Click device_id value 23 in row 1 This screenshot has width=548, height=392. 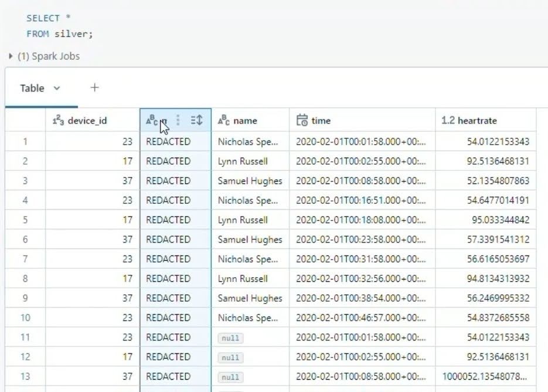tap(128, 141)
